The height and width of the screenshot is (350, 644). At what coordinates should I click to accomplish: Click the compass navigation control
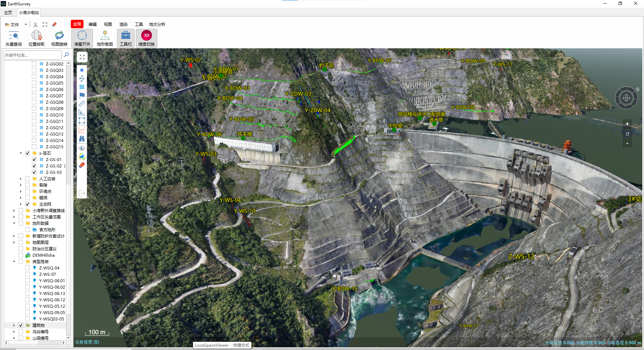(x=626, y=98)
